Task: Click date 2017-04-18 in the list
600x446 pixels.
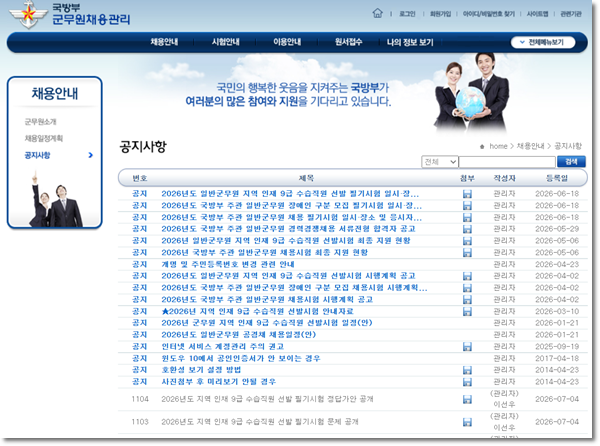Action: [x=557, y=359]
